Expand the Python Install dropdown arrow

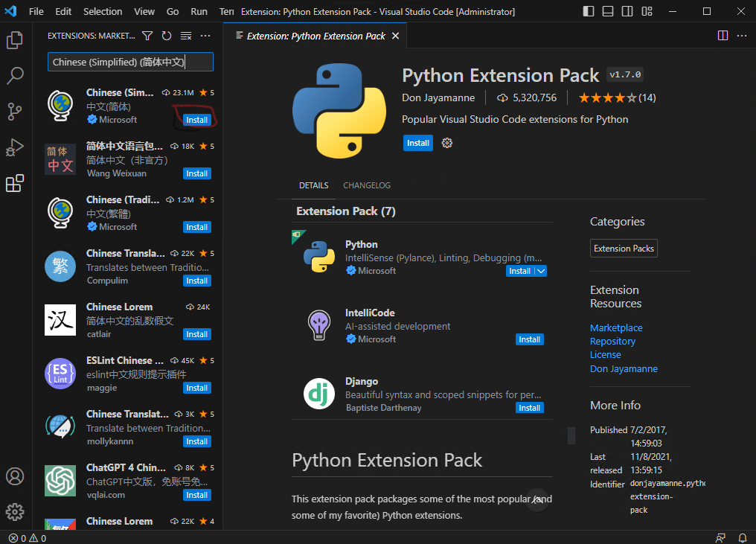tap(541, 271)
